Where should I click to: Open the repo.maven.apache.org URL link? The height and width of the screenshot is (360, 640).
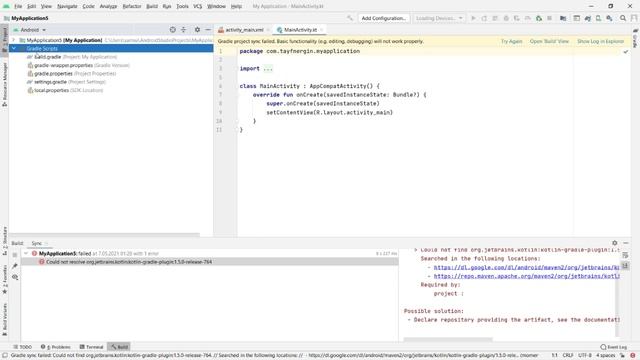point(526,276)
